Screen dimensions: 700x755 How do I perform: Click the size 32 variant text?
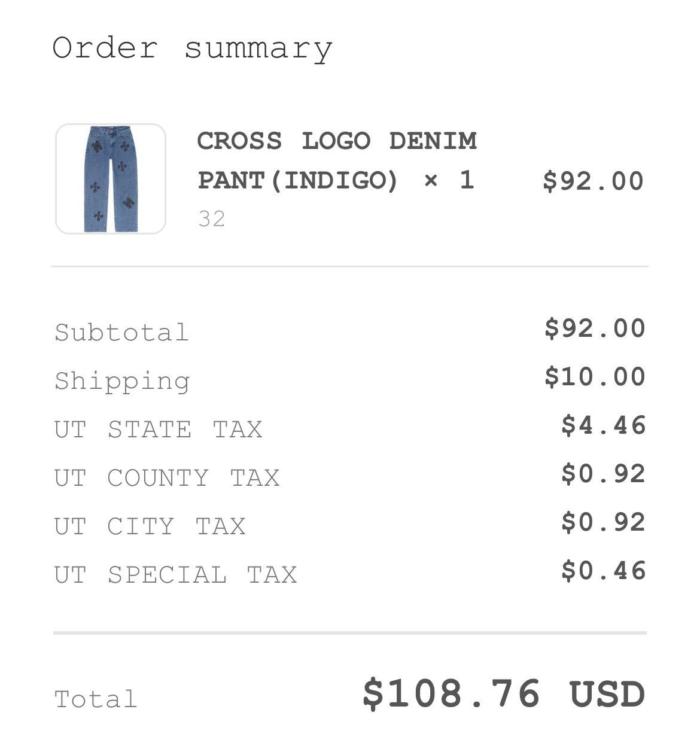[212, 219]
